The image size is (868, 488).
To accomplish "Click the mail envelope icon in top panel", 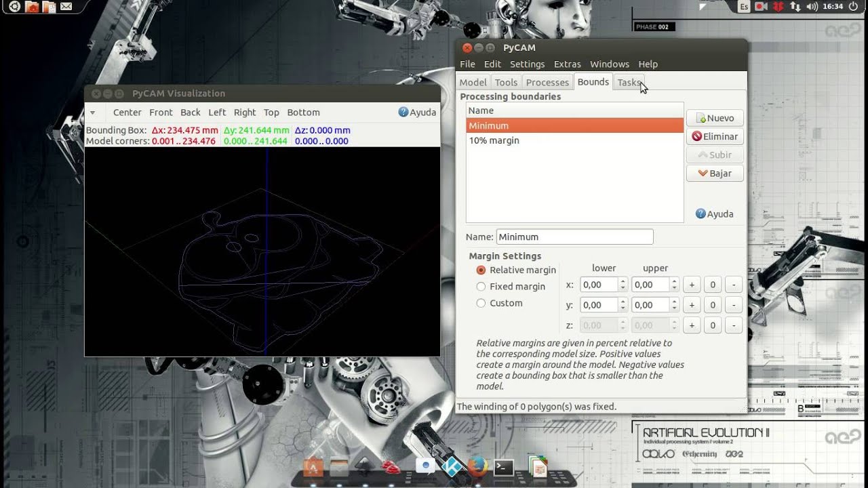I will (x=66, y=7).
